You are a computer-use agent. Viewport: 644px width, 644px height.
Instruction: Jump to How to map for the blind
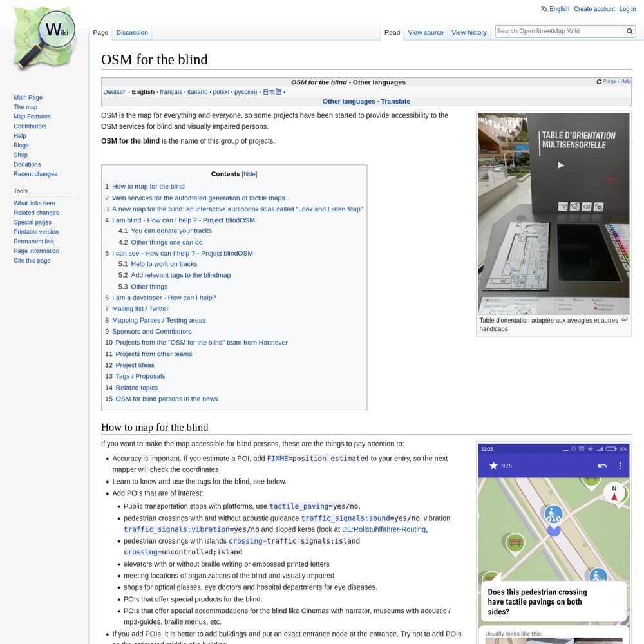click(148, 187)
